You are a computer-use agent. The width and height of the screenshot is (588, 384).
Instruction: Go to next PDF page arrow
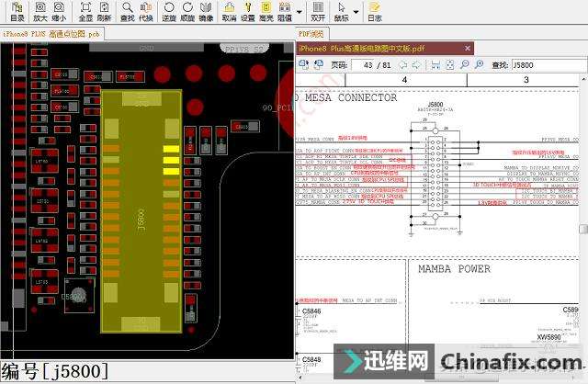point(416,65)
